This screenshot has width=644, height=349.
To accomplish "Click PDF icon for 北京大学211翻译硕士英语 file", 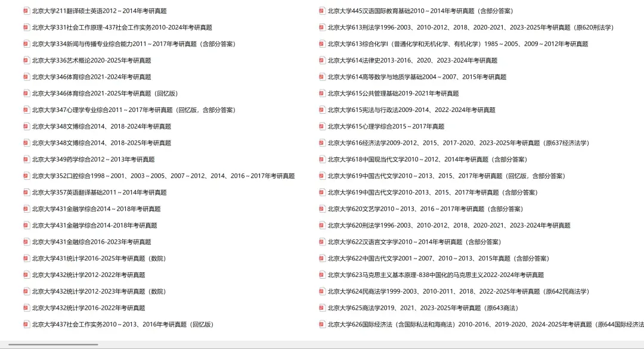I will [x=26, y=11].
